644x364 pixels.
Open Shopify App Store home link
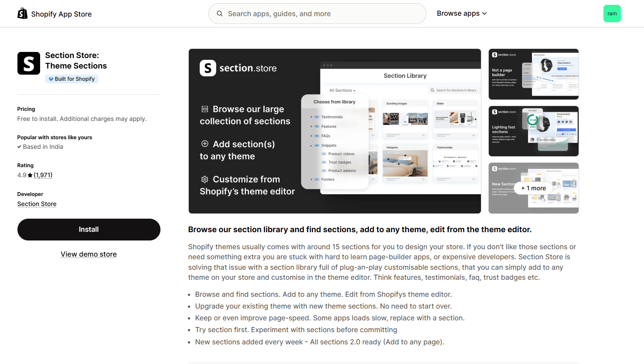pos(55,14)
